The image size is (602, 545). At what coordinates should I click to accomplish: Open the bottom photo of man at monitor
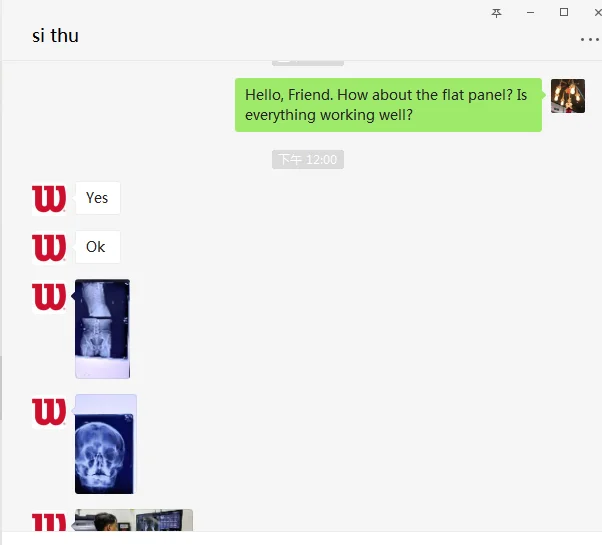[x=134, y=520]
